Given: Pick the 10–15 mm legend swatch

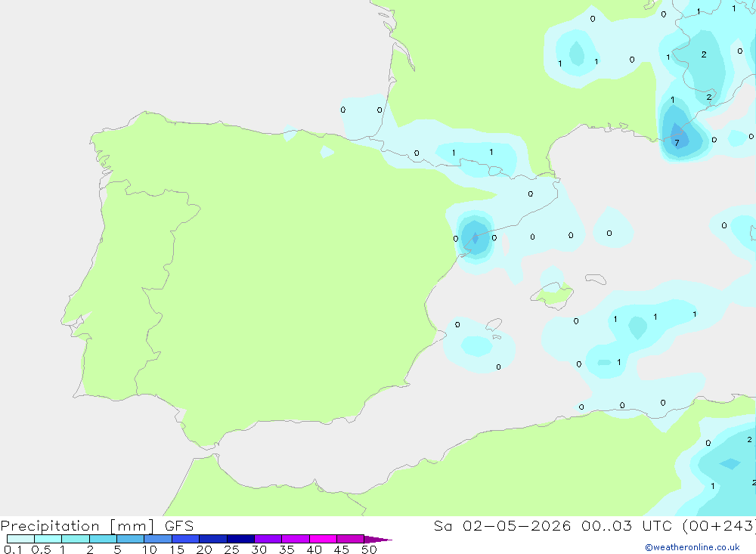Looking at the screenshot, I should click(158, 539).
